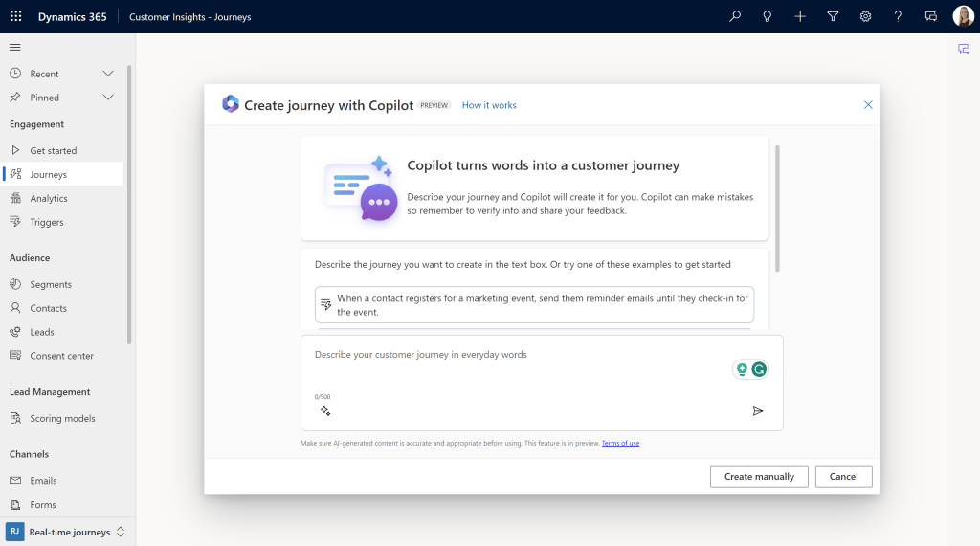Image resolution: width=980 pixels, height=546 pixels.
Task: Click the Grammarly G icon in text box
Action: pos(759,369)
